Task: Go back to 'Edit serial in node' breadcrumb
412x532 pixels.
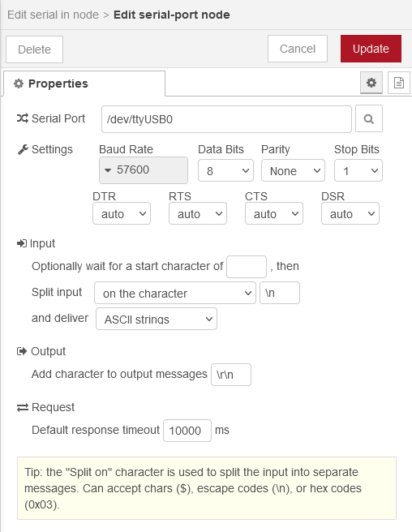Action: pos(53,15)
